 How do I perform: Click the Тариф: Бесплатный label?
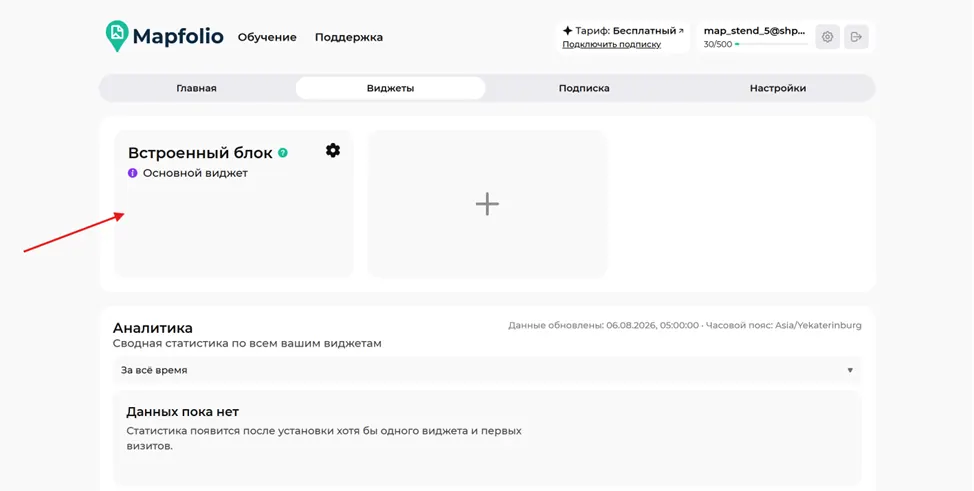point(626,30)
